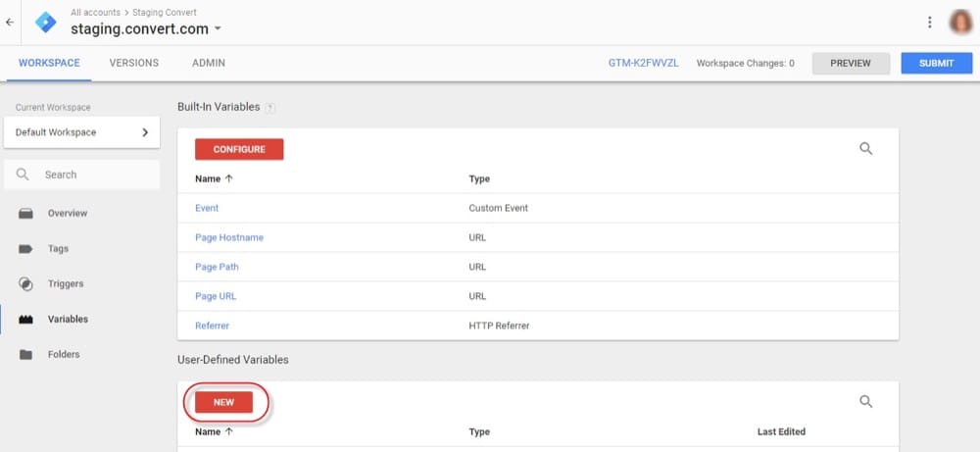
Task: Click the Google Tag Manager logo
Action: (x=45, y=22)
